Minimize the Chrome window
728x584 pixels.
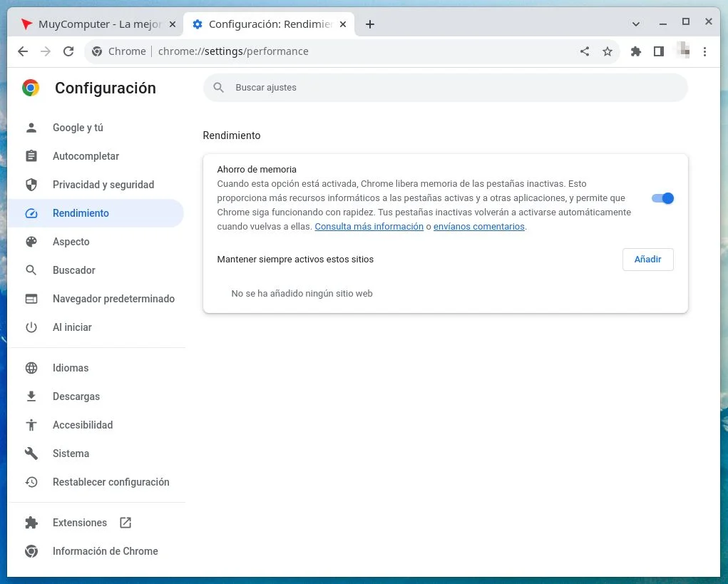tap(663, 24)
